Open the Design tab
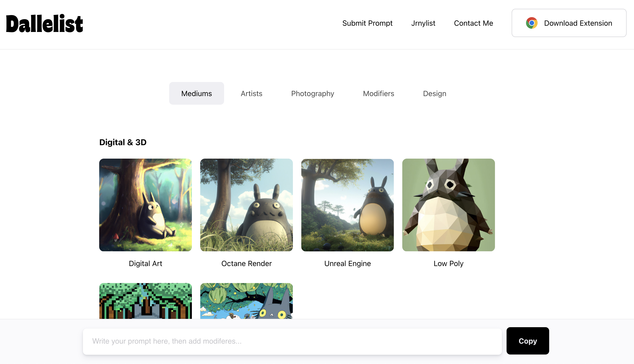The image size is (634, 364). [434, 93]
